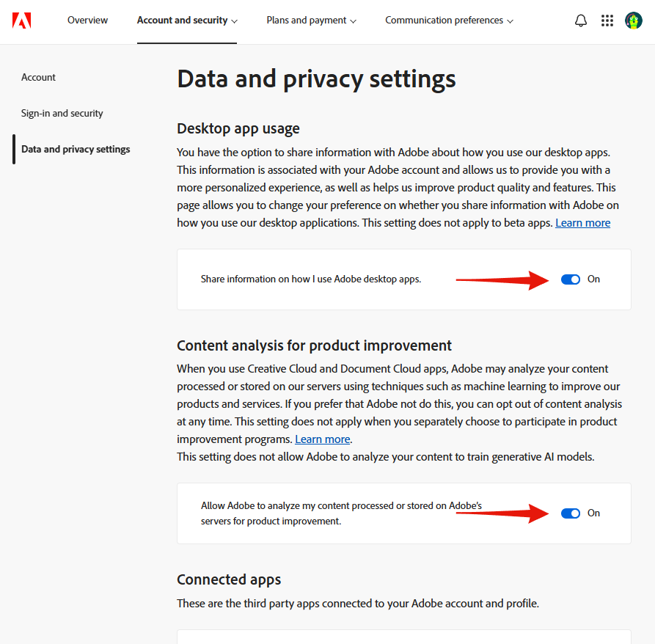Toggle off sharing desktop app usage information

click(x=570, y=279)
